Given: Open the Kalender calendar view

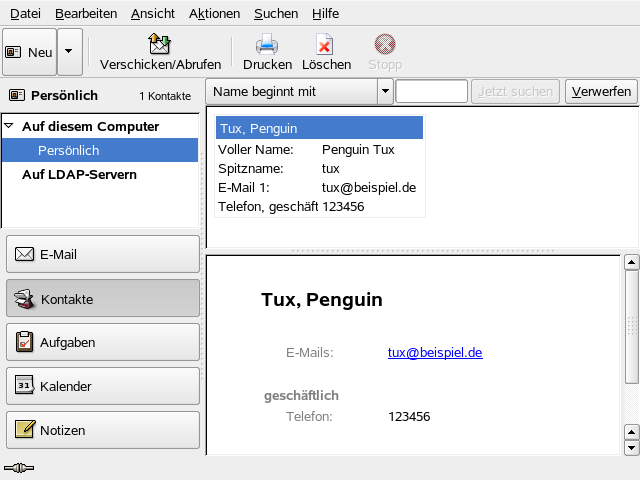Looking at the screenshot, I should pos(103,386).
